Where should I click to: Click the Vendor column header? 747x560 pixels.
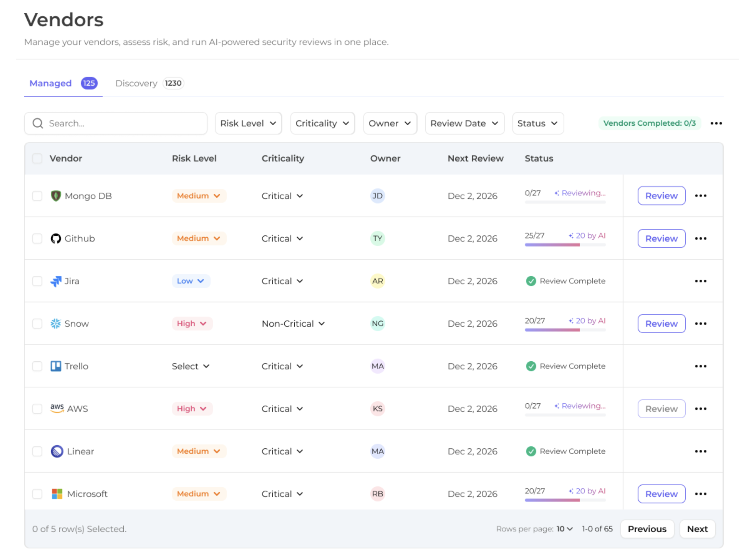coord(66,158)
